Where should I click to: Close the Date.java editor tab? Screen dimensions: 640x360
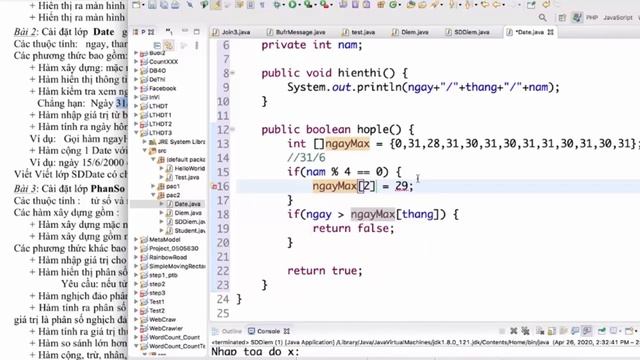point(551,32)
